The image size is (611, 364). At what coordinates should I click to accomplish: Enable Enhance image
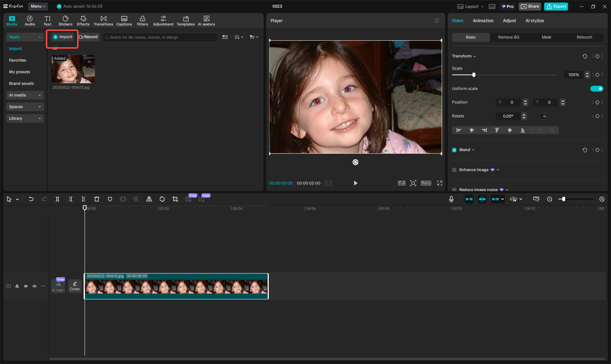coord(454,170)
